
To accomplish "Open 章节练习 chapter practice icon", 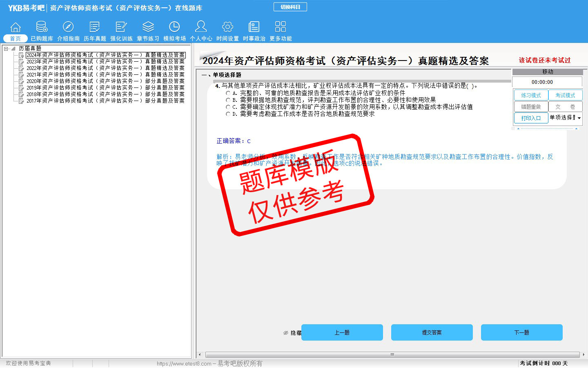I will 148,27.
